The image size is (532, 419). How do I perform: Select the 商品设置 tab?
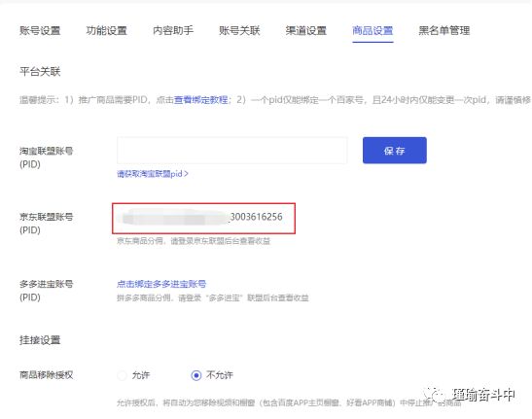372,30
